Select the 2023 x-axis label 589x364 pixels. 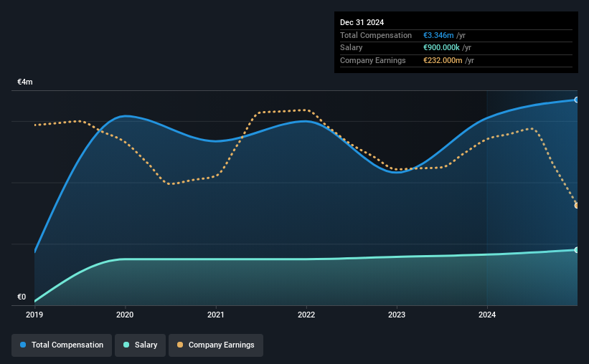pos(397,315)
